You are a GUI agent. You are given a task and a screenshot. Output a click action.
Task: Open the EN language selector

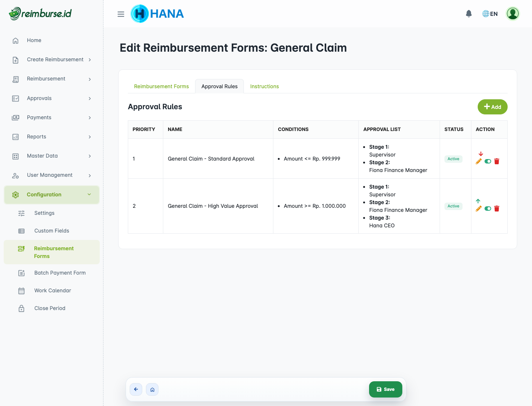(490, 14)
